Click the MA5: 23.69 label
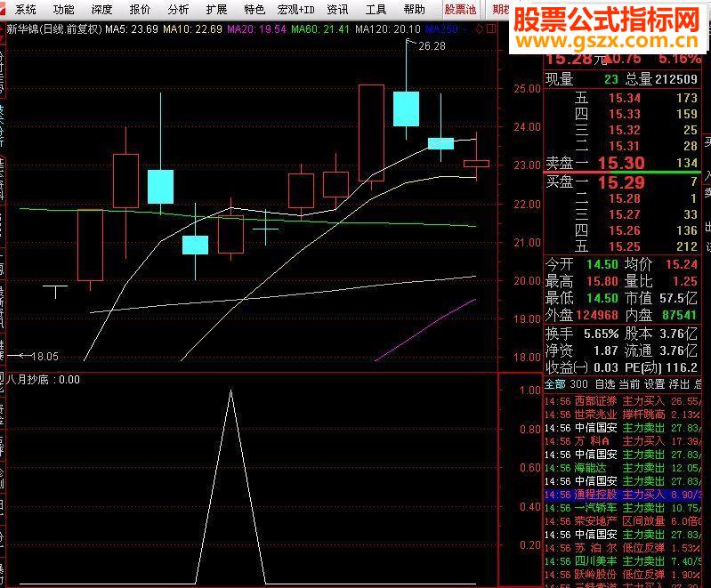 click(x=132, y=29)
